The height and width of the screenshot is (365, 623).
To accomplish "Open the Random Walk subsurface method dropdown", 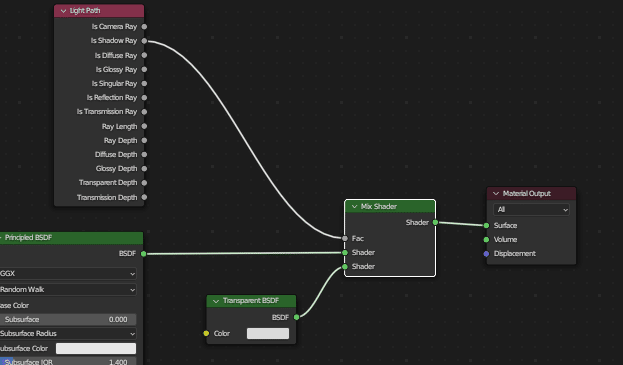I will [68, 290].
